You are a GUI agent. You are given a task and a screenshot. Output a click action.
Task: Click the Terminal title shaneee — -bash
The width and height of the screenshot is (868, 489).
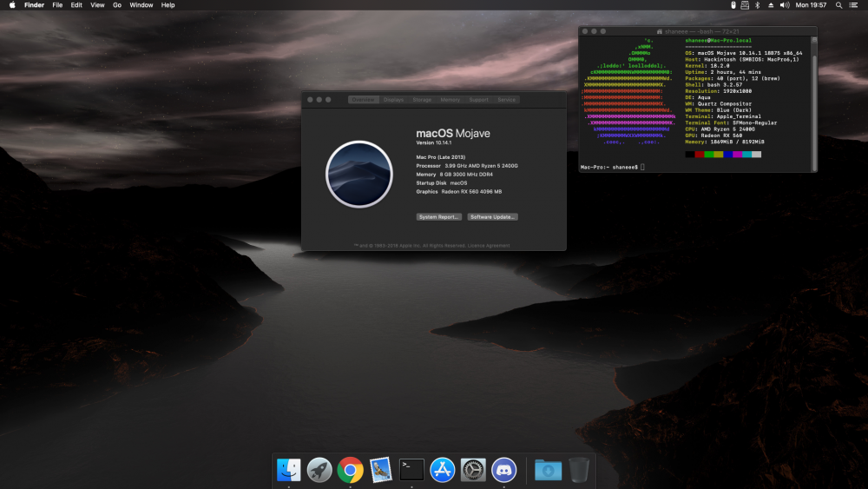(x=702, y=31)
